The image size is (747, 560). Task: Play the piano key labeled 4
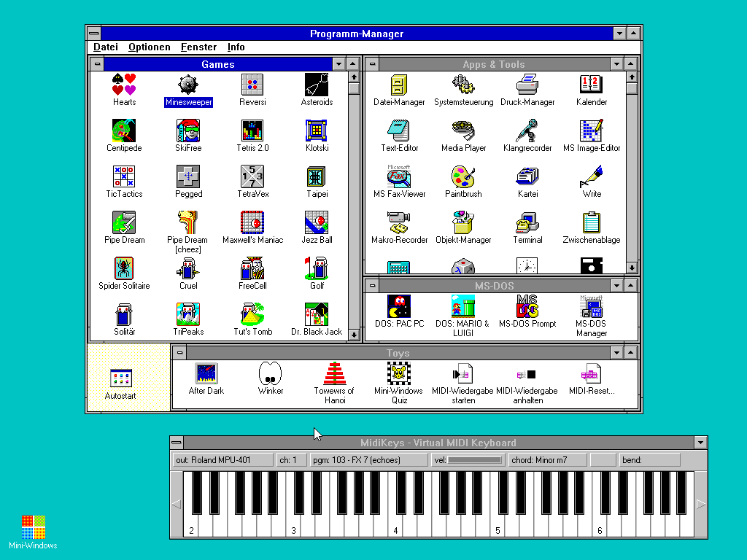tap(395, 525)
